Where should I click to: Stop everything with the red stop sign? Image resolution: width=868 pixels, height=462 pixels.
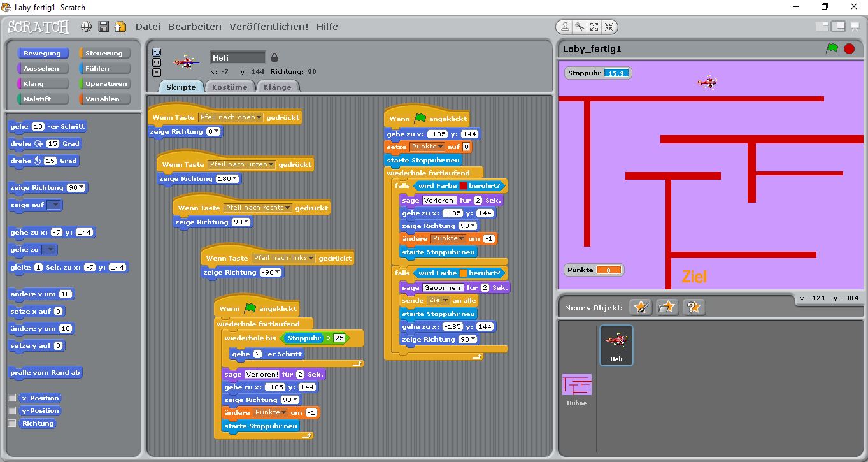coord(849,48)
